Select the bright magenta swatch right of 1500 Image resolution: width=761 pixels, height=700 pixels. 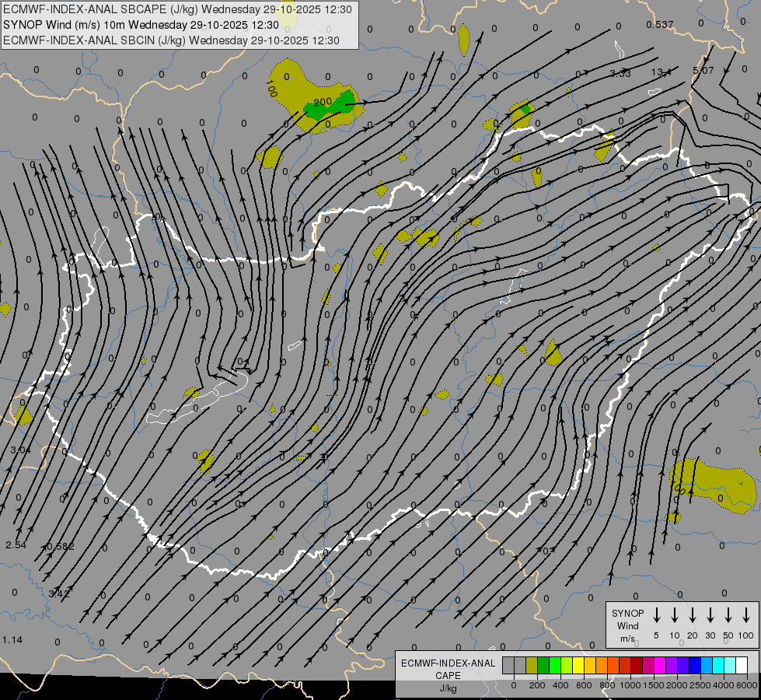[660, 665]
